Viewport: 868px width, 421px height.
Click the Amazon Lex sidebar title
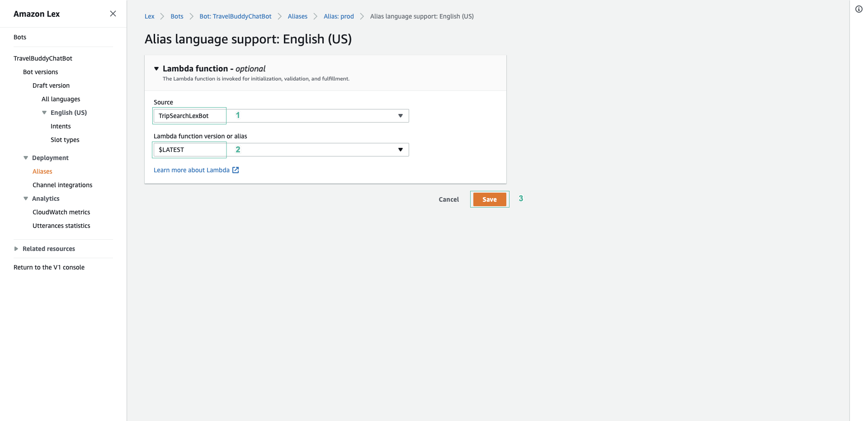(x=37, y=14)
